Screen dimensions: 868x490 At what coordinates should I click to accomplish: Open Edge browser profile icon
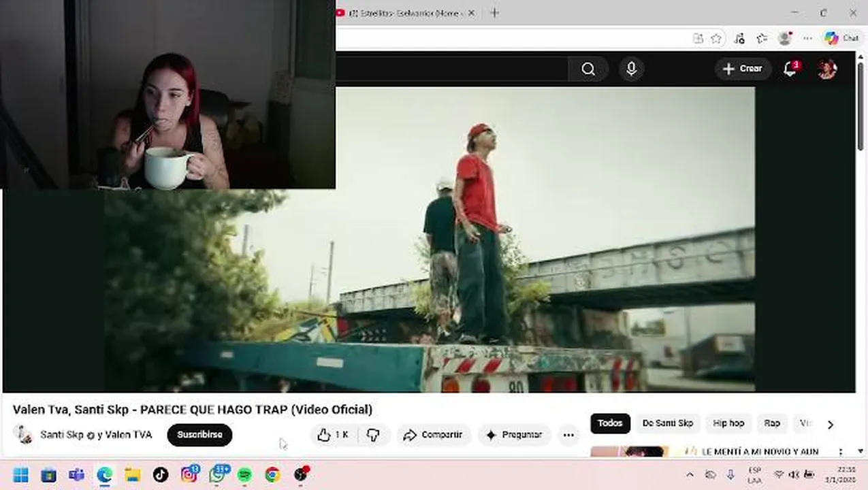[785, 39]
